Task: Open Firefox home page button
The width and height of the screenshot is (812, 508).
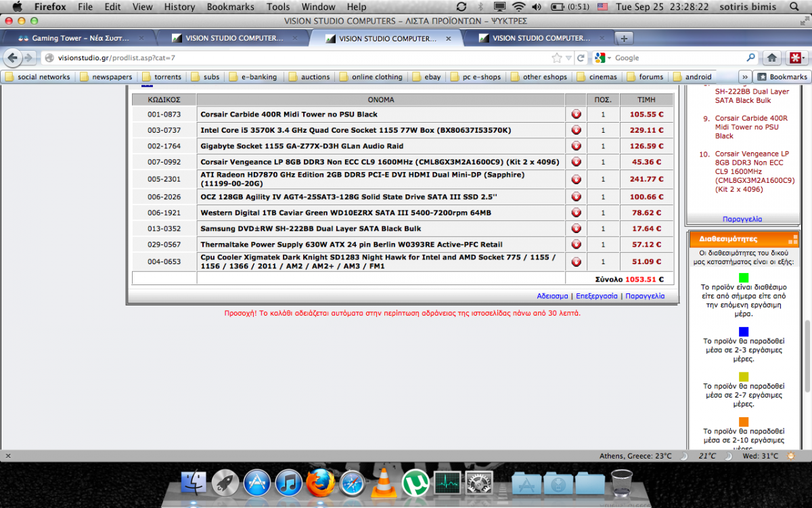Action: tap(771, 58)
